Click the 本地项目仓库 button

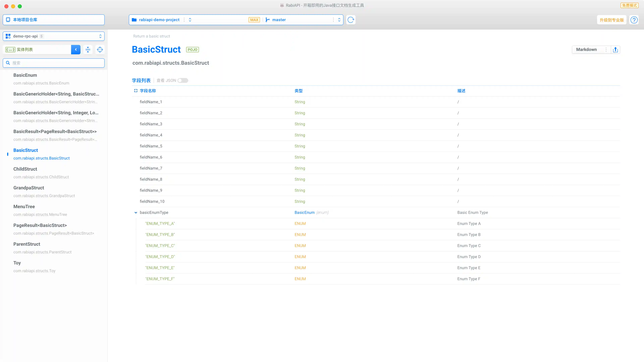pyautogui.click(x=53, y=20)
